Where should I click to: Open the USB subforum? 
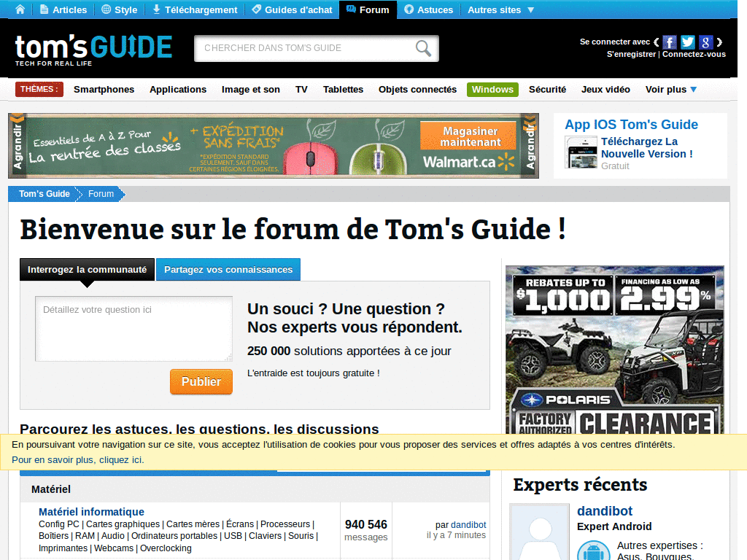coord(233,536)
